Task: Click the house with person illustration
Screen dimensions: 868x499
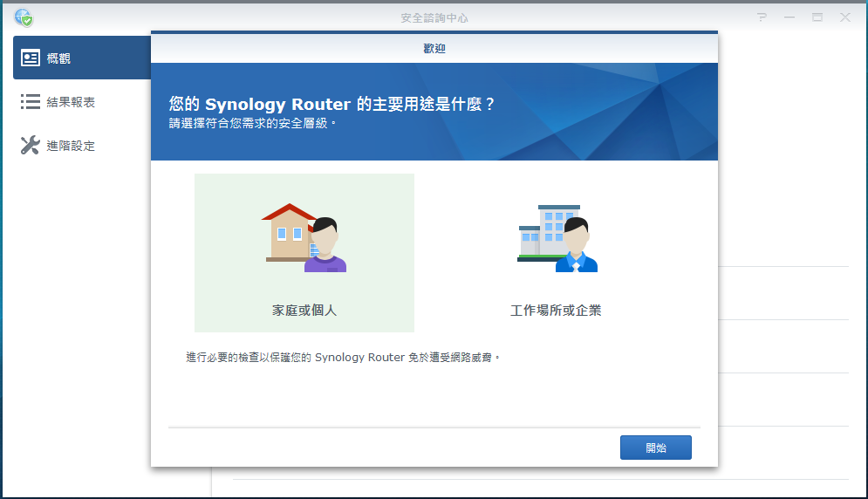Action: click(304, 238)
